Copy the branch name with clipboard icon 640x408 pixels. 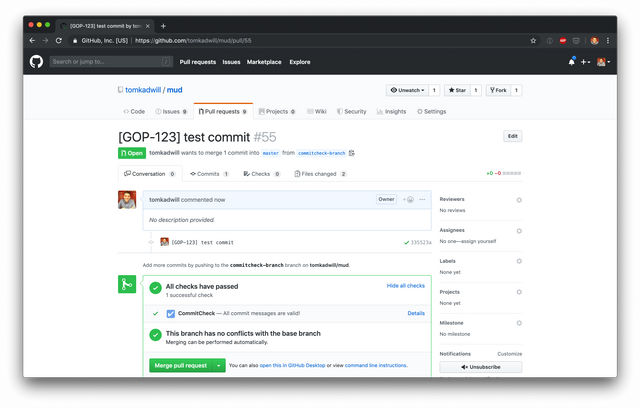point(352,153)
